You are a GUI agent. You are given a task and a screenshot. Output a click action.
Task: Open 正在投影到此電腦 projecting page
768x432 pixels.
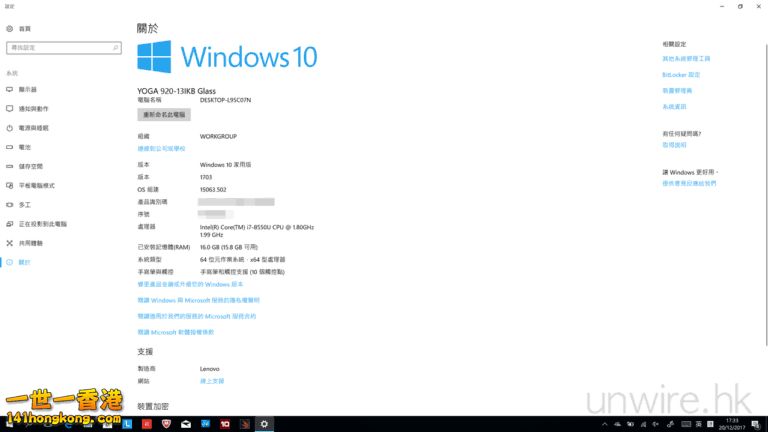(42, 224)
